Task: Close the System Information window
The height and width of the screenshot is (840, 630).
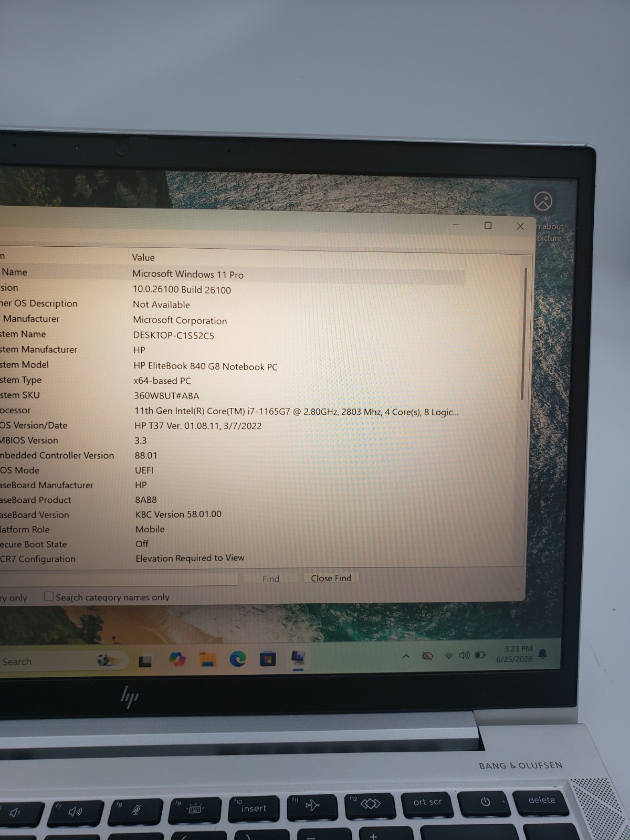Action: tap(520, 226)
